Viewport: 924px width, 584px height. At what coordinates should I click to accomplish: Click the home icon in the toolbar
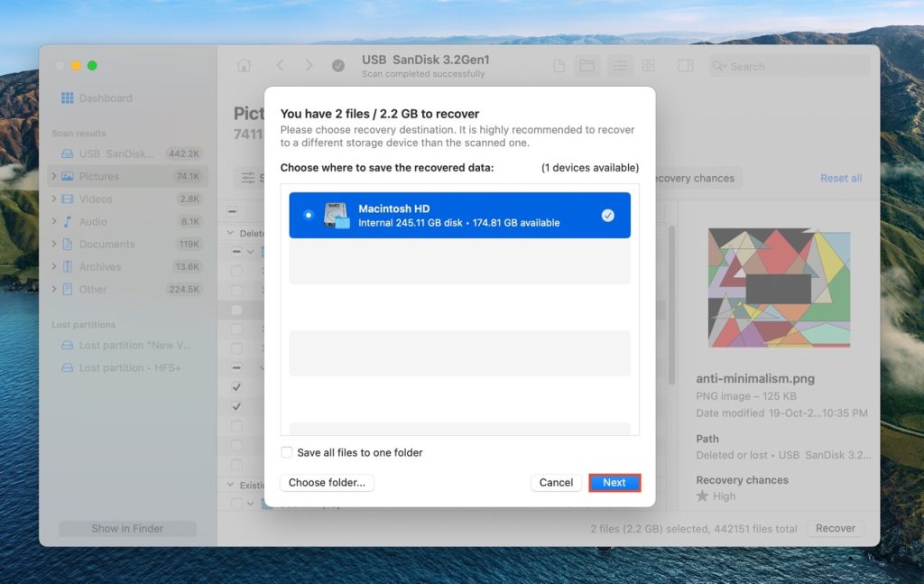pyautogui.click(x=244, y=65)
